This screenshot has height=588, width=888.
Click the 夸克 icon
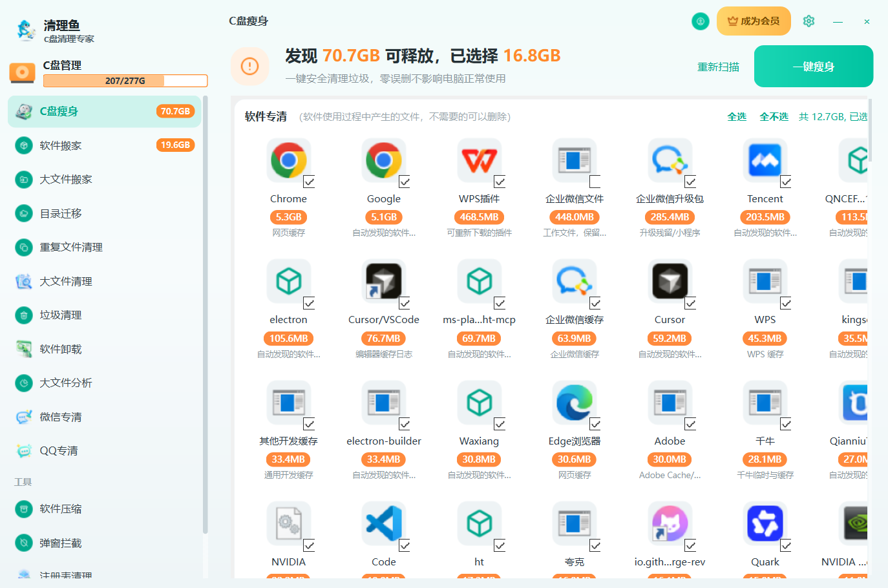(575, 523)
